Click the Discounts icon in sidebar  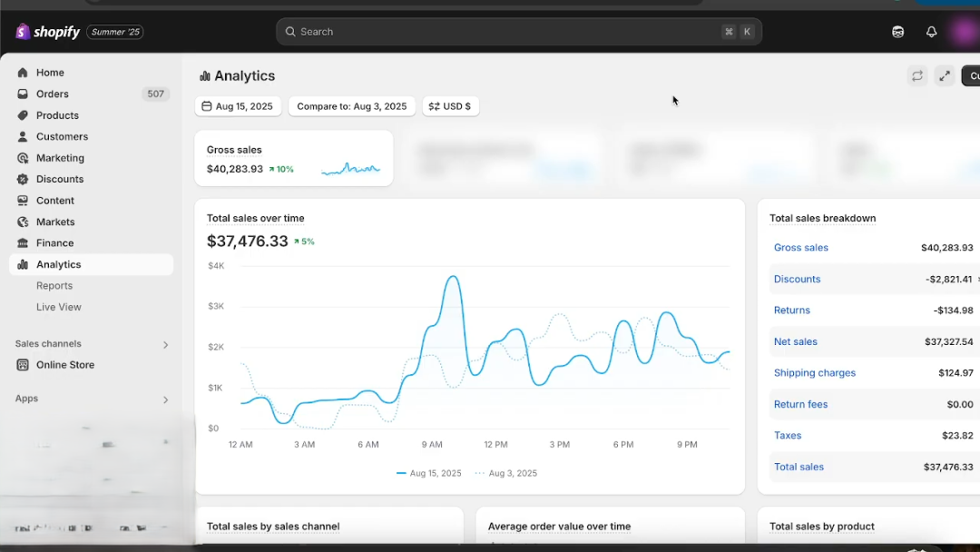tap(23, 179)
